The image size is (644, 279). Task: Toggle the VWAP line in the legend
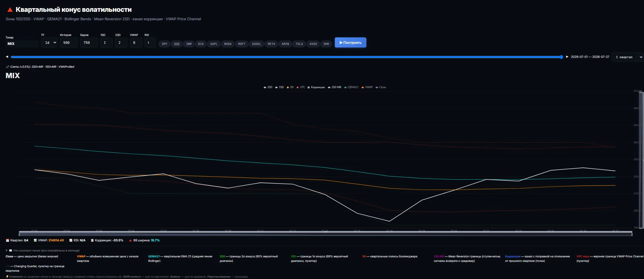(367, 87)
